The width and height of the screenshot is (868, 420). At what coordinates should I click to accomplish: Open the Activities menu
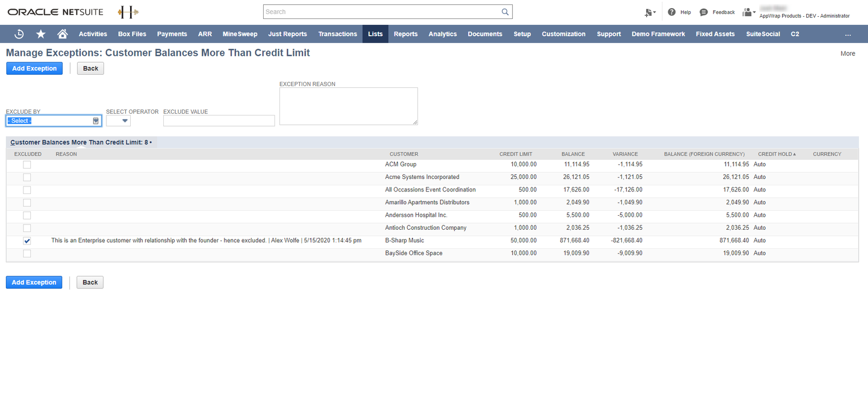tap(93, 34)
